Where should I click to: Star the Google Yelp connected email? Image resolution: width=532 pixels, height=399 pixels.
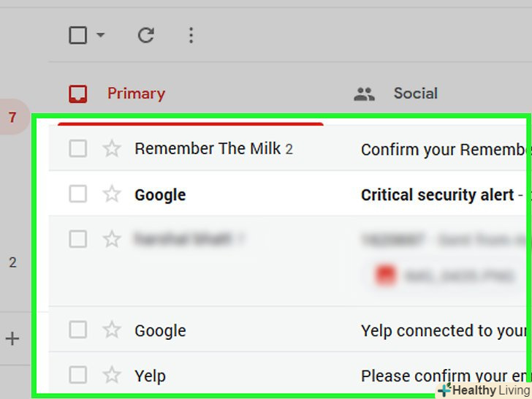coord(112,330)
